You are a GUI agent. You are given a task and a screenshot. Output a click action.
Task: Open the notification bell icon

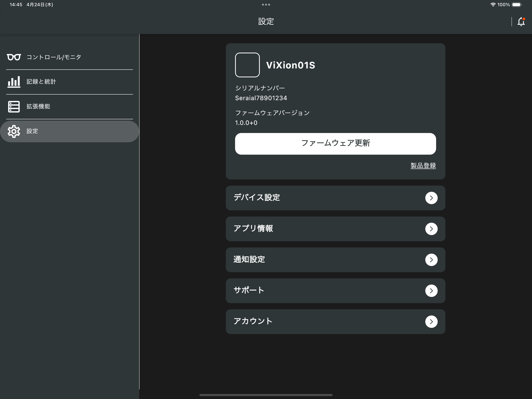click(521, 22)
